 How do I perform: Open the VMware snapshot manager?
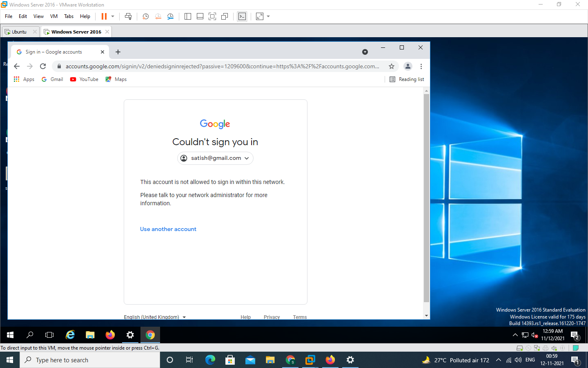(x=170, y=16)
